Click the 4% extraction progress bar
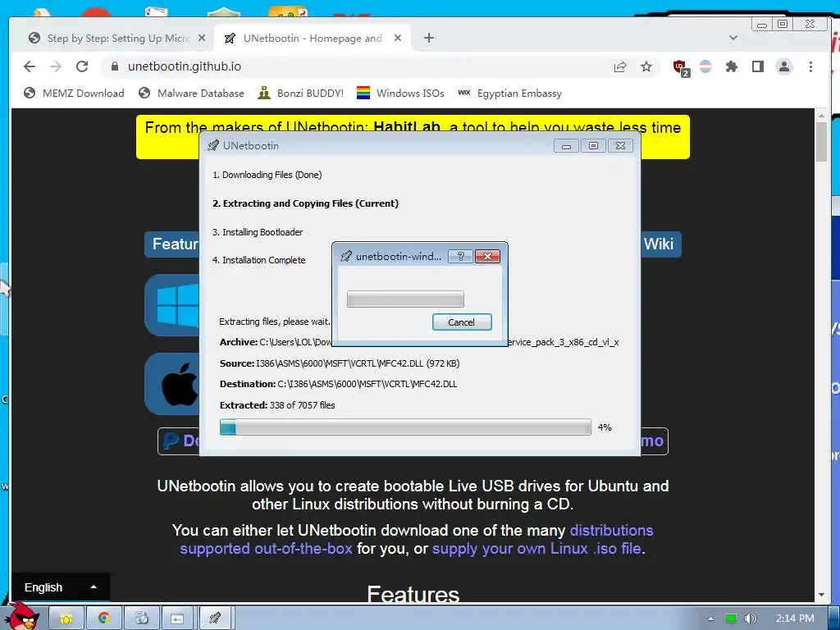The width and height of the screenshot is (840, 630). (x=405, y=427)
